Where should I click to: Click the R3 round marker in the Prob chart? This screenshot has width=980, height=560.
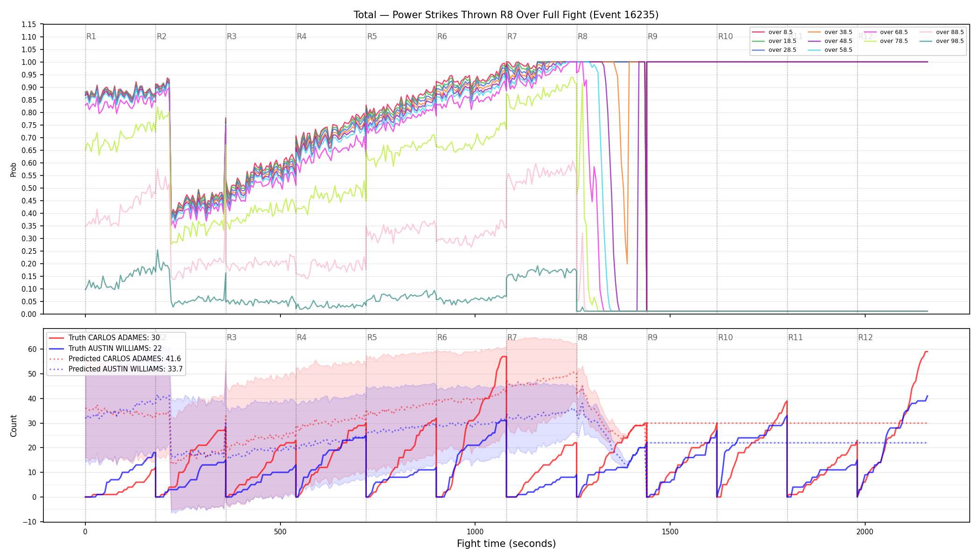pyautogui.click(x=231, y=36)
